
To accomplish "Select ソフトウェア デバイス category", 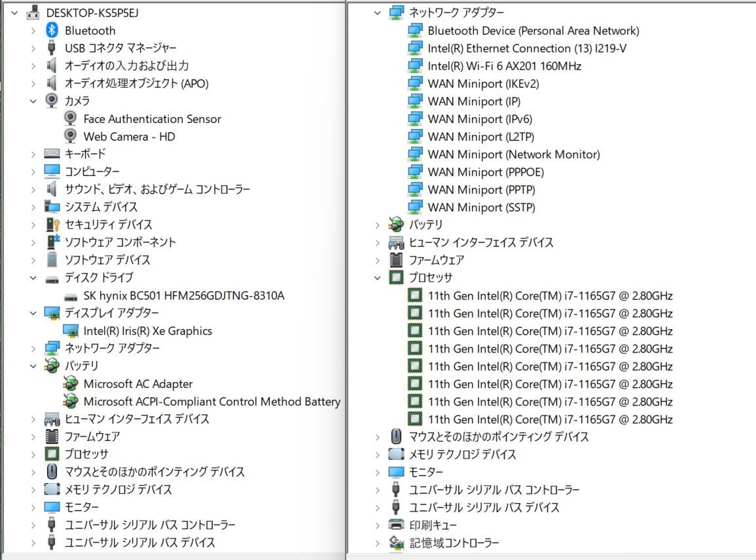I will click(x=107, y=260).
